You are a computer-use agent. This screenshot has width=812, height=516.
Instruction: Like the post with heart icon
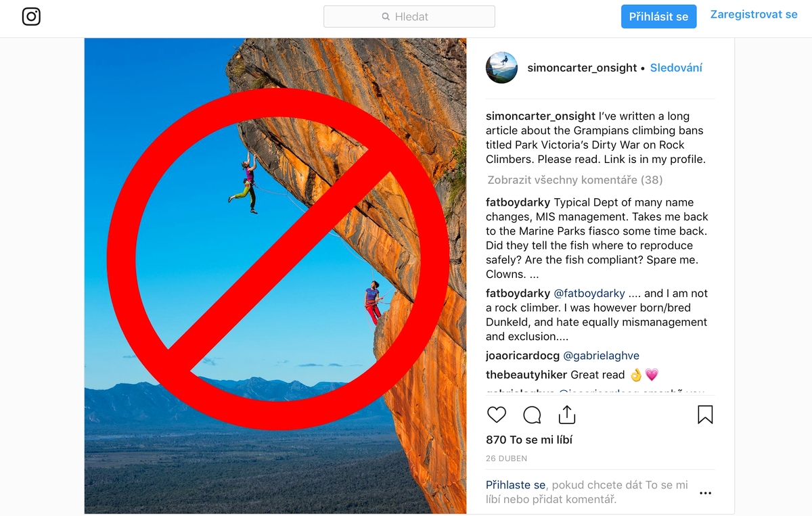pyautogui.click(x=497, y=415)
